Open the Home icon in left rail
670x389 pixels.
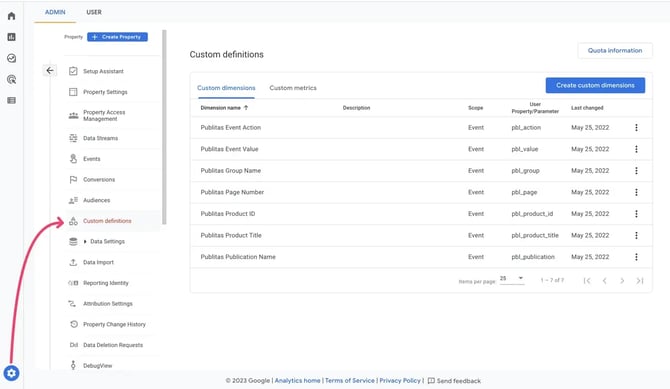tap(12, 16)
